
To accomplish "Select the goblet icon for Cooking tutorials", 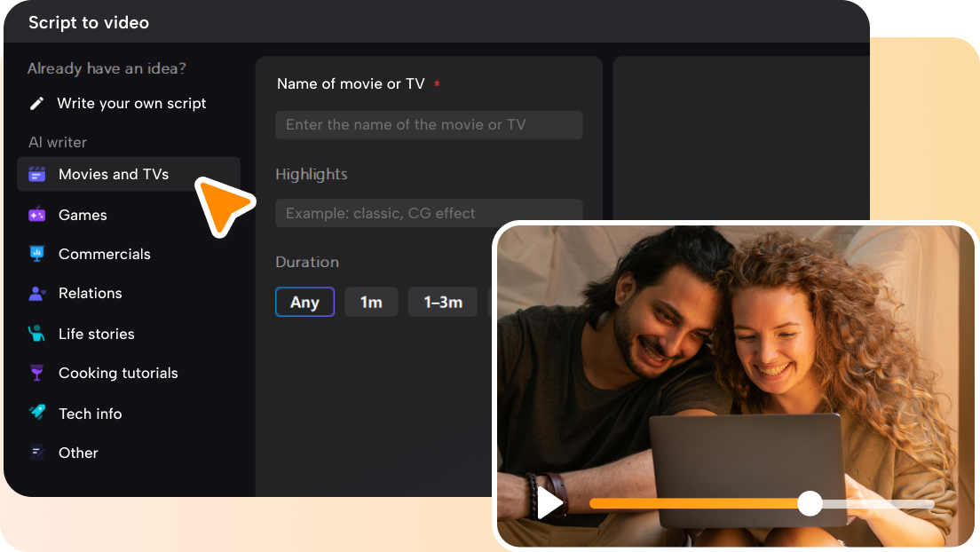I will (36, 373).
